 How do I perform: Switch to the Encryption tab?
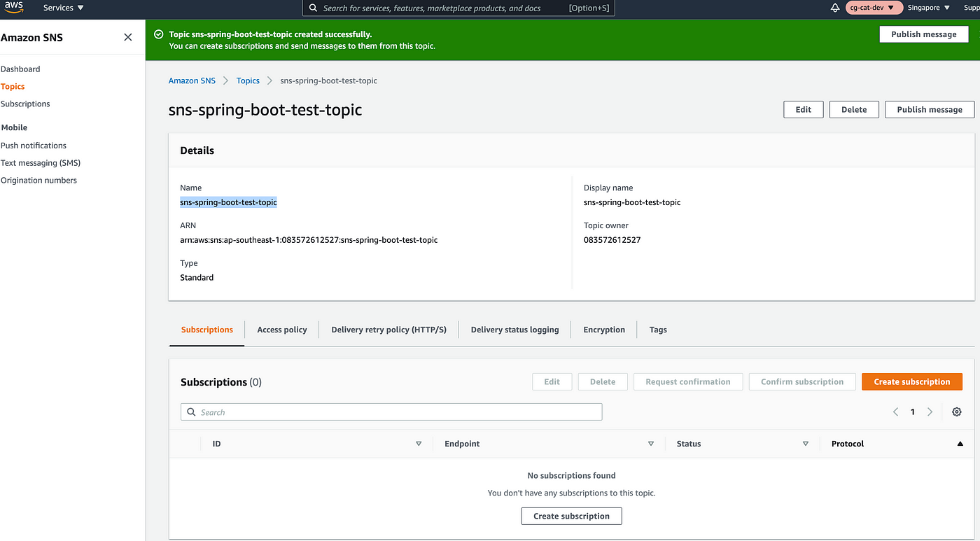tap(604, 330)
